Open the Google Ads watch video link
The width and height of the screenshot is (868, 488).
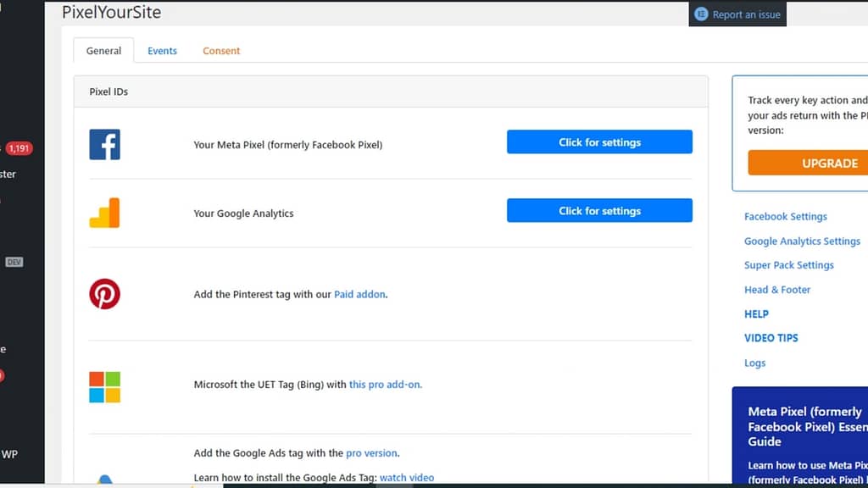click(407, 478)
